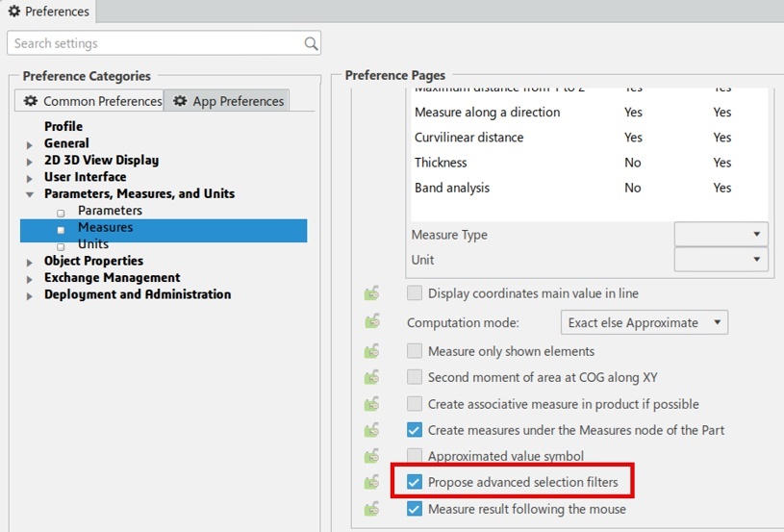Screen dimensions: 784x532
Task: Click lock icon next to Measure only shown elements
Action: click(x=371, y=351)
